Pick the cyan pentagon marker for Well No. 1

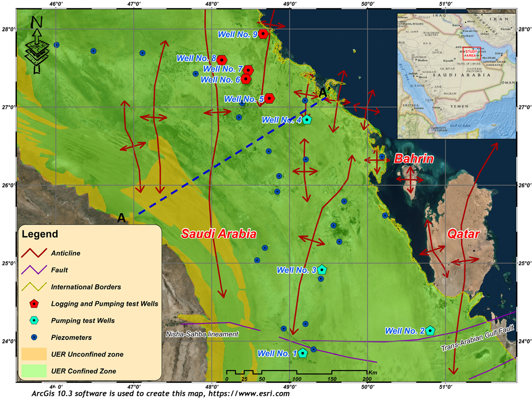point(303,353)
